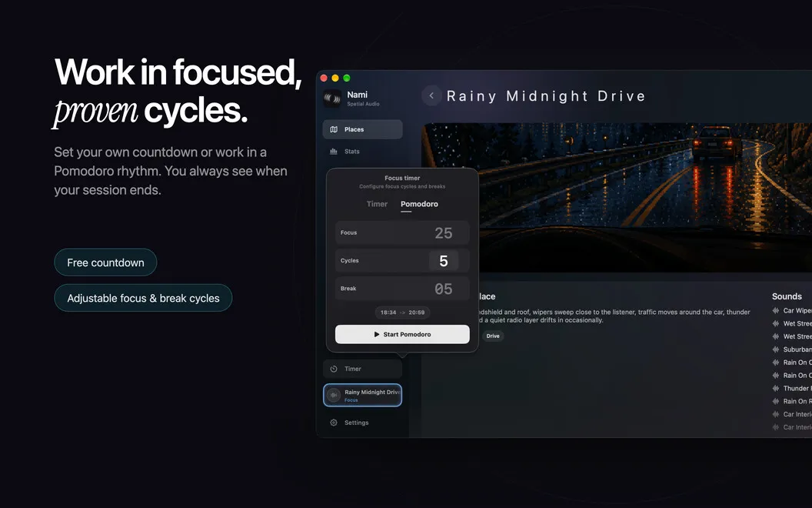Select the Thunder sound row

pyautogui.click(x=792, y=388)
